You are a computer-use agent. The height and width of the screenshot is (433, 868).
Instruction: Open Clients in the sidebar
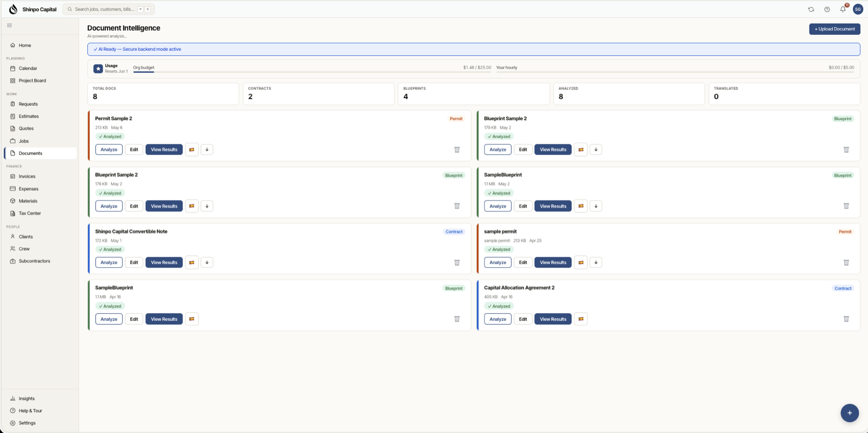(x=40, y=237)
